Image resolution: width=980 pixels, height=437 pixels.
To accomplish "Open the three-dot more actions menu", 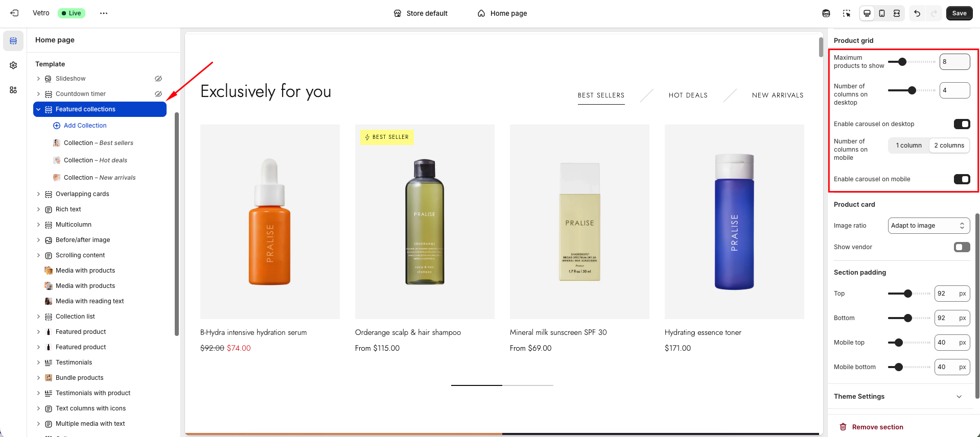I will [x=104, y=13].
